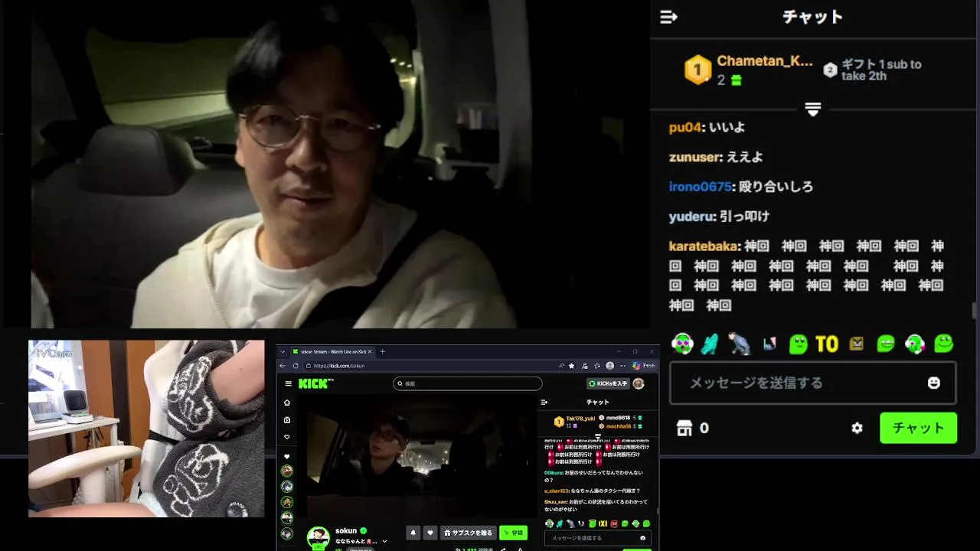Open sokun channel name
Image resolution: width=980 pixels, height=551 pixels.
click(346, 530)
